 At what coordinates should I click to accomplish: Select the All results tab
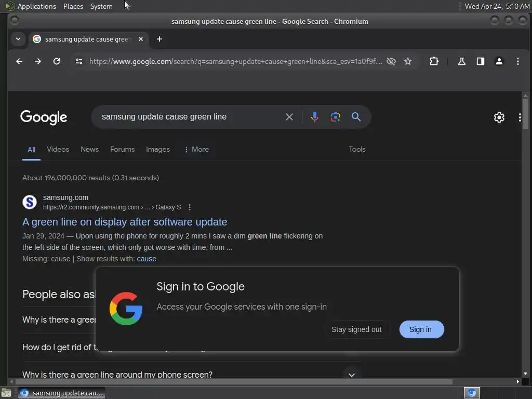click(31, 150)
